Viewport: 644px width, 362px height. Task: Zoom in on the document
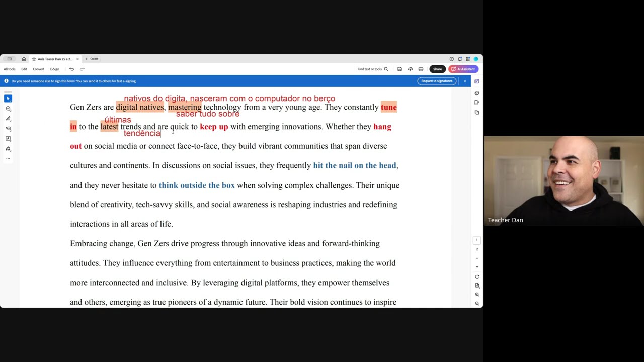[x=477, y=295]
